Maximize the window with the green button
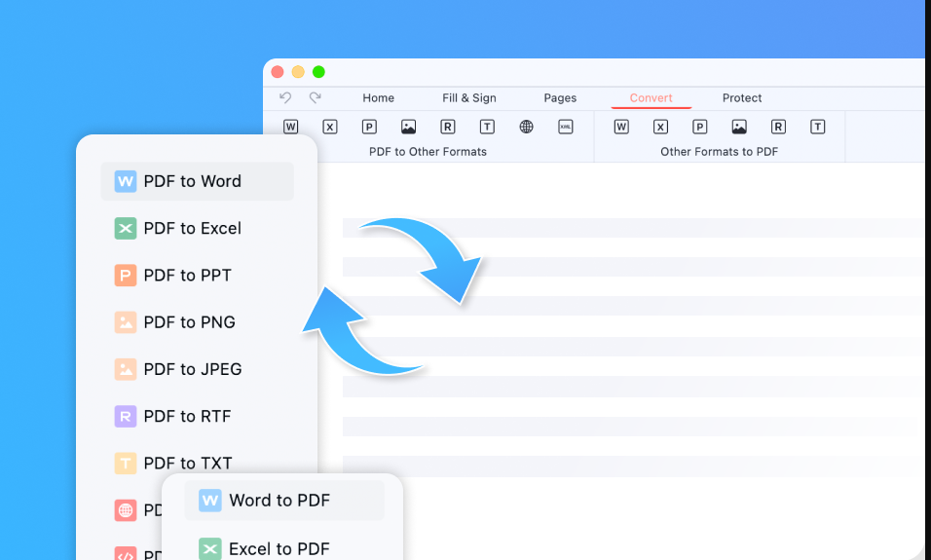The image size is (931, 560). 318,72
